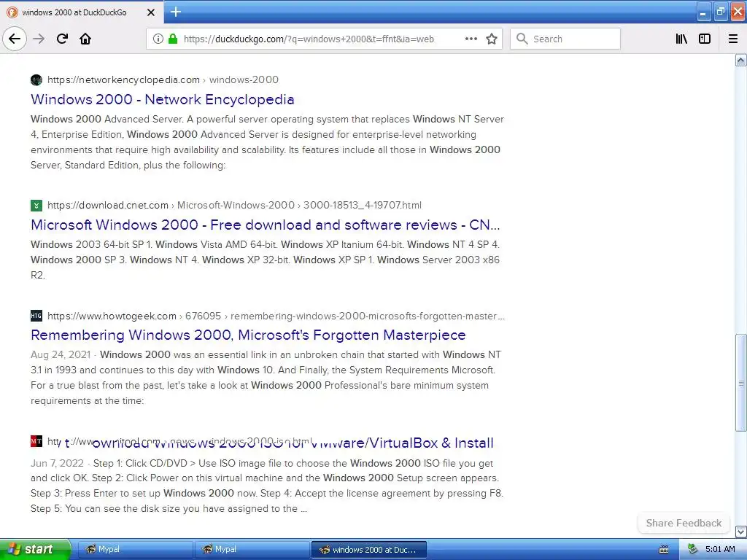
Task: Go back to the previous page
Action: tap(15, 39)
